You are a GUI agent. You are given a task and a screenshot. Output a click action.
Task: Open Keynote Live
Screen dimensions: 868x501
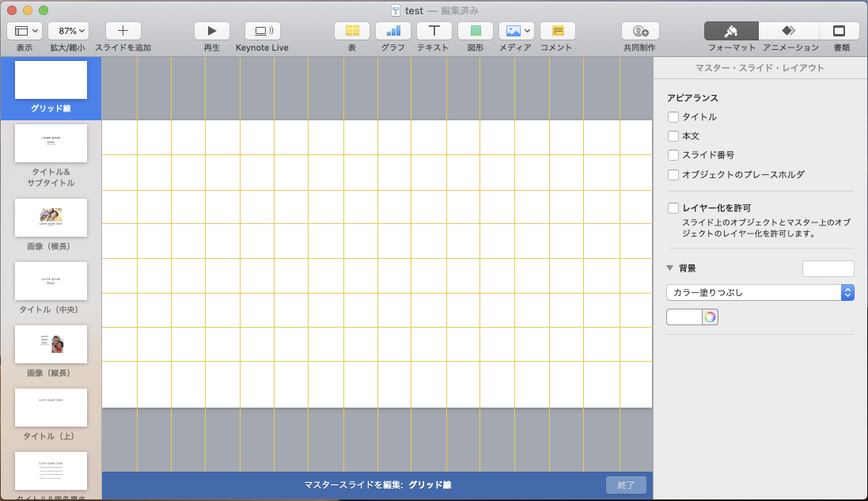[263, 31]
